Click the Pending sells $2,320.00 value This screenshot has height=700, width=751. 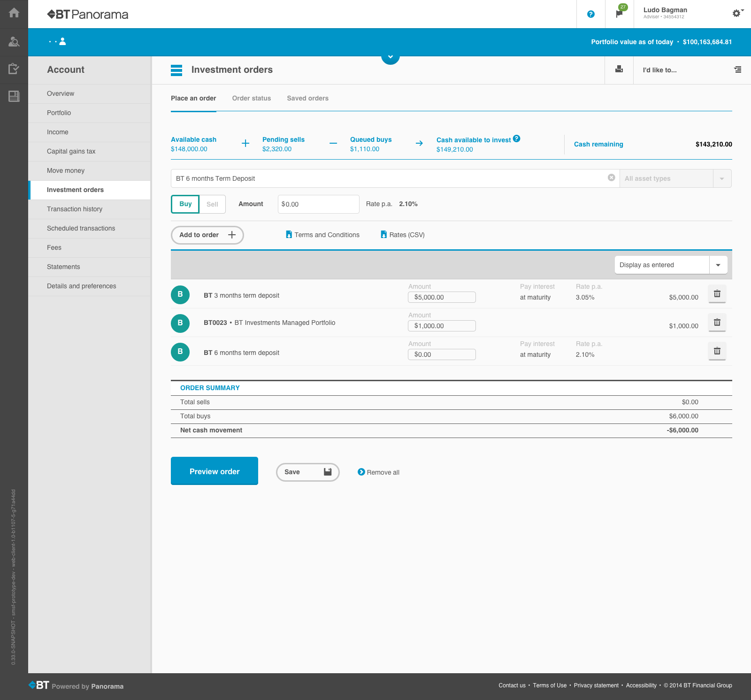(x=277, y=149)
